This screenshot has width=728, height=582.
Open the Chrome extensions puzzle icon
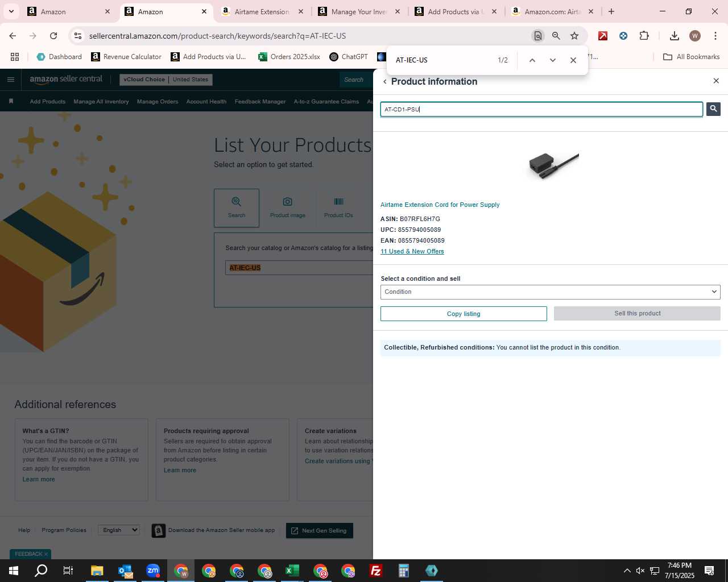[x=644, y=36]
